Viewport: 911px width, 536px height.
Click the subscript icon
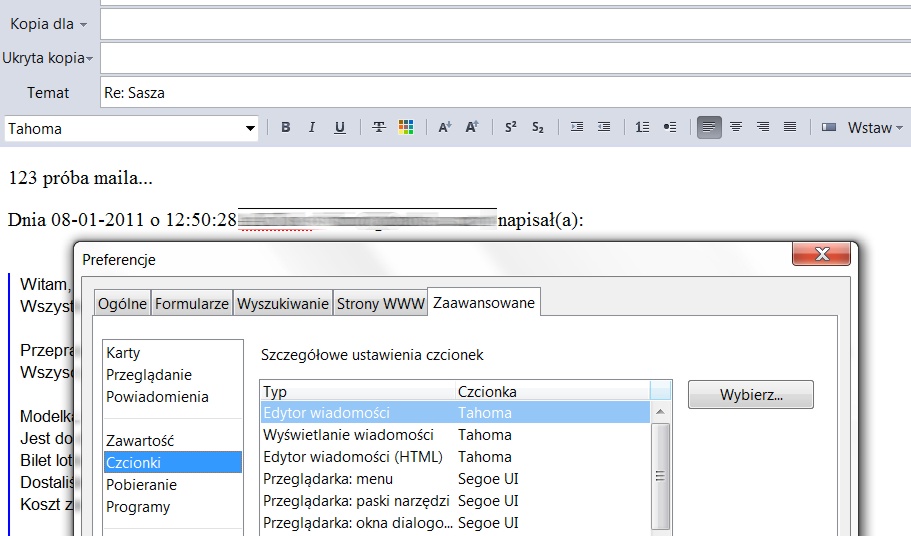(x=538, y=128)
